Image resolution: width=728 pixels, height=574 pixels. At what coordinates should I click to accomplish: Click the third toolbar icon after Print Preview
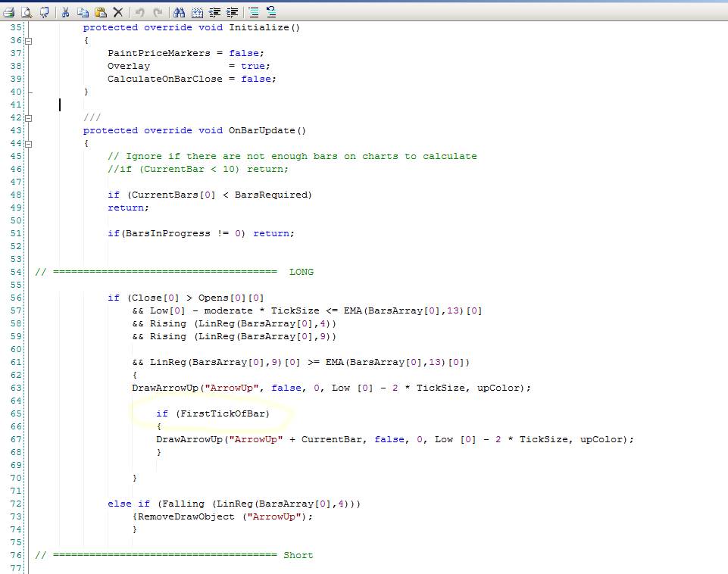pos(44,13)
